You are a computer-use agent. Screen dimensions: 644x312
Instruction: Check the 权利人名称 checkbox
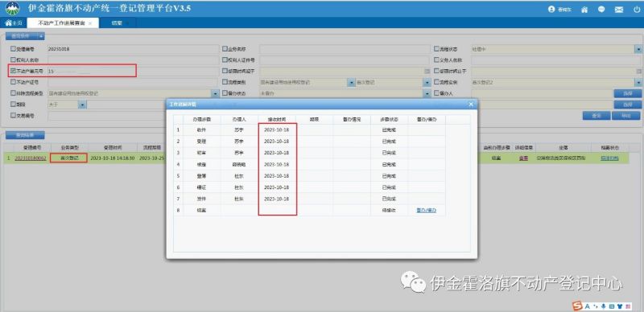coord(13,60)
